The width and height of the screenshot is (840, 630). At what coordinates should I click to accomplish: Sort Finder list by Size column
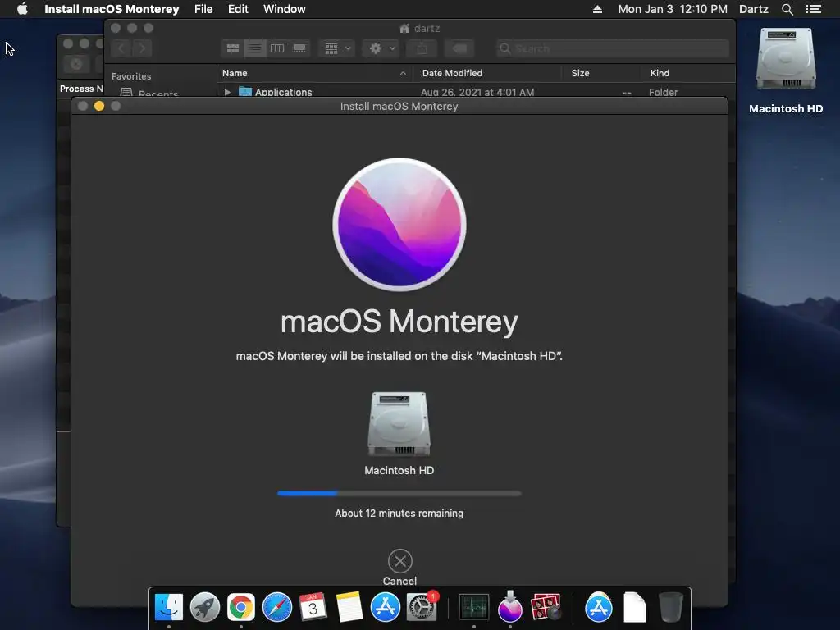pos(601,73)
